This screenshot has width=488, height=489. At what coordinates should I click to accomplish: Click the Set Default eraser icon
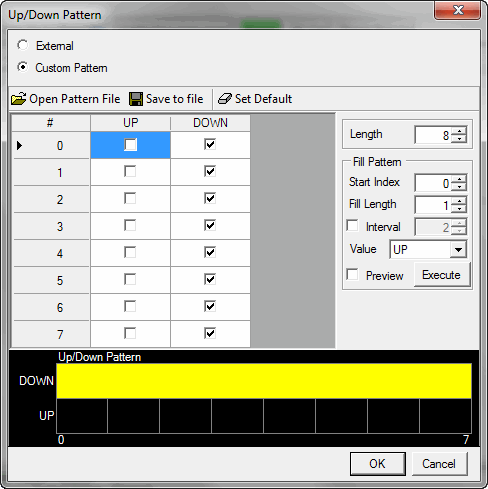[225, 99]
